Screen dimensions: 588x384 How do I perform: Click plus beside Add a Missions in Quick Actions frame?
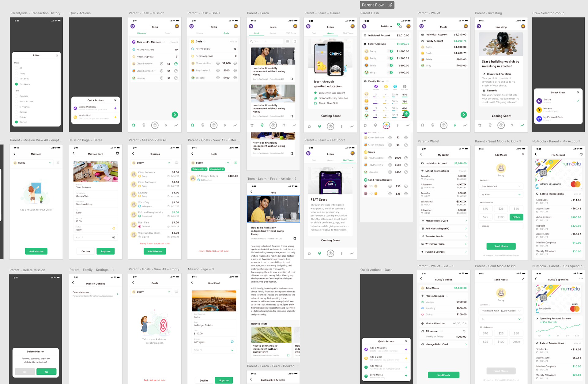pos(115,108)
